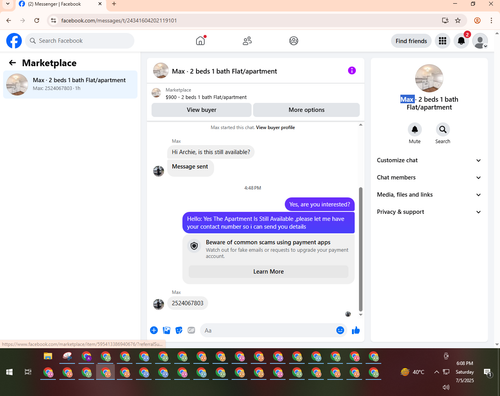Screen dimensions: 500x396
Task: Open the tab search dropdown arrow
Action: [7, 4]
